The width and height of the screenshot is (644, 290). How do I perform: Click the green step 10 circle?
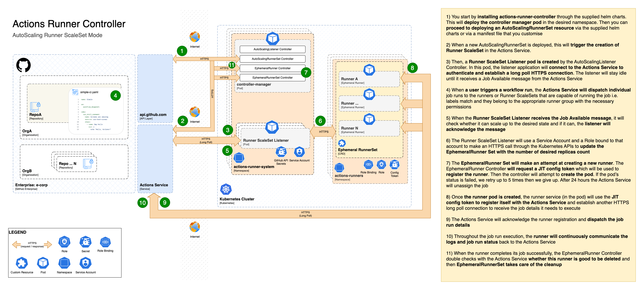[143, 203]
